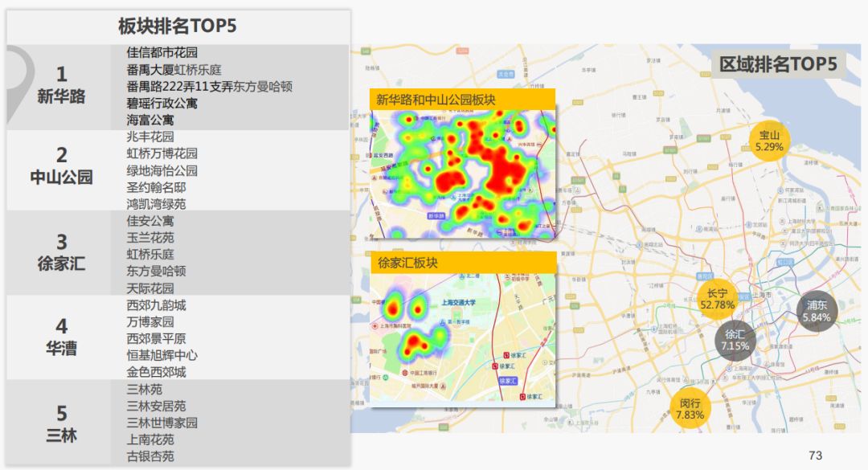Select rank 1 新华路 label
This screenshot has height=470, width=868.
(61, 85)
